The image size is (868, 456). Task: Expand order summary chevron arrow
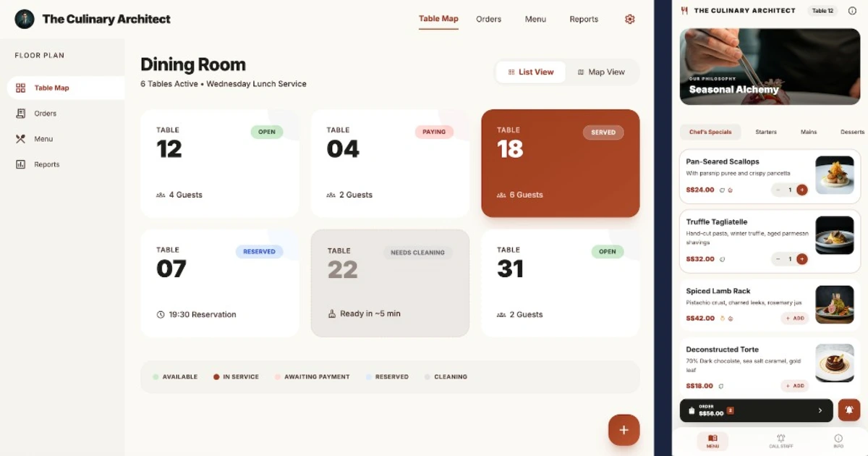coord(820,410)
